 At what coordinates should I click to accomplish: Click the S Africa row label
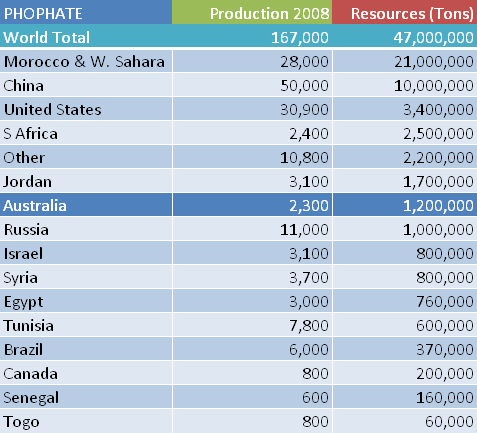click(x=30, y=134)
